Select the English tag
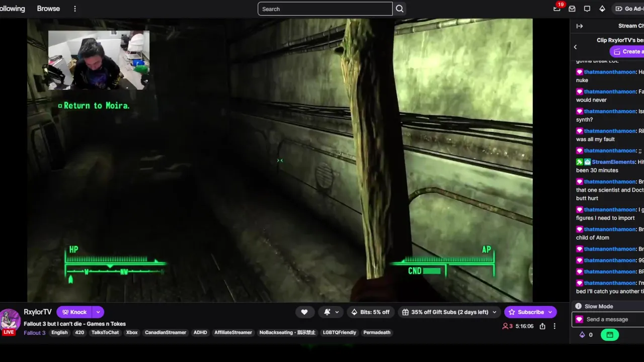Image resolution: width=644 pixels, height=362 pixels. pyautogui.click(x=59, y=332)
